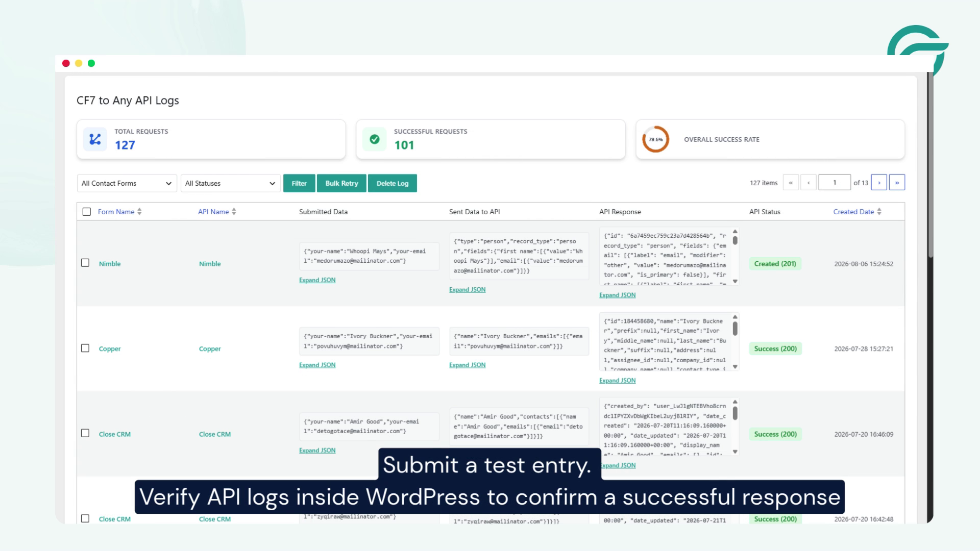This screenshot has height=551, width=980.
Task: Check the Nimble row checkbox
Action: point(85,263)
